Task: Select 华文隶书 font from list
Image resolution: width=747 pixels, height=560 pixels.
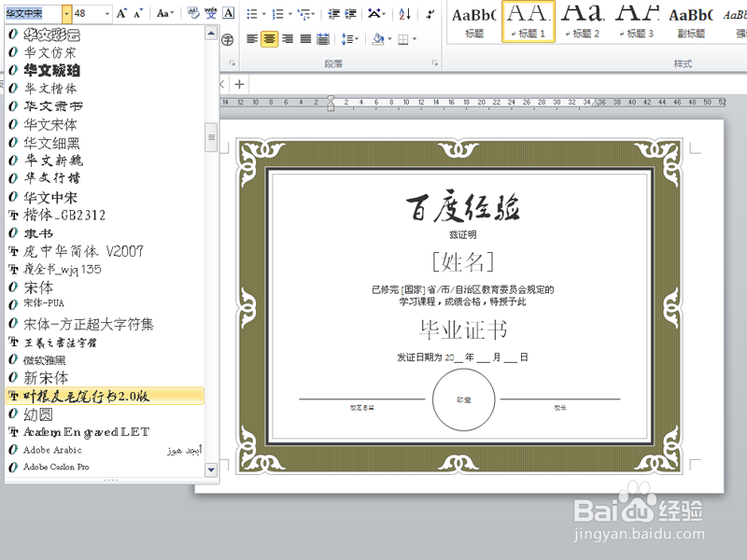Action: pos(105,106)
